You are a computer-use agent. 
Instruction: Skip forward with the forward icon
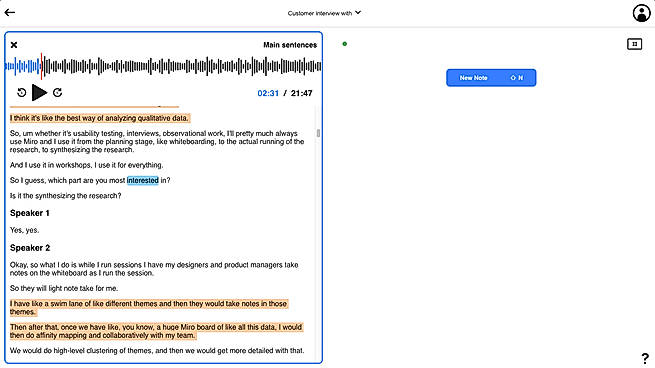58,93
